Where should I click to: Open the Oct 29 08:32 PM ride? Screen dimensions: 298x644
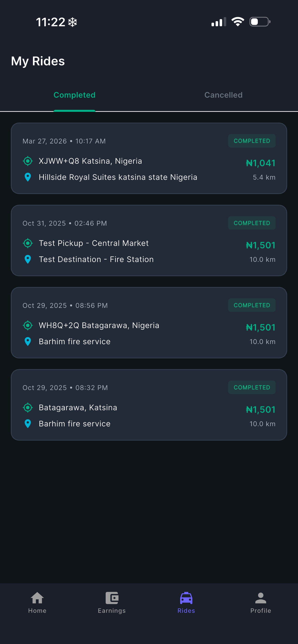coord(149,405)
